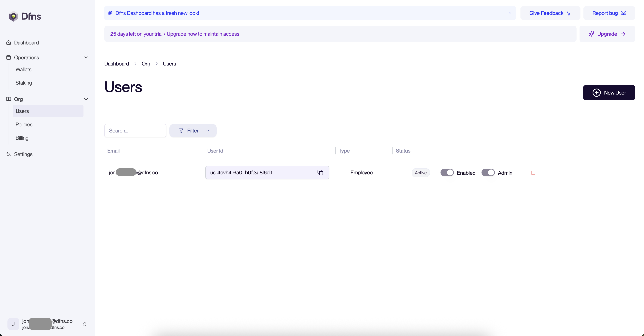Go to Policies in the sidebar
The height and width of the screenshot is (336, 644).
pyautogui.click(x=24, y=125)
